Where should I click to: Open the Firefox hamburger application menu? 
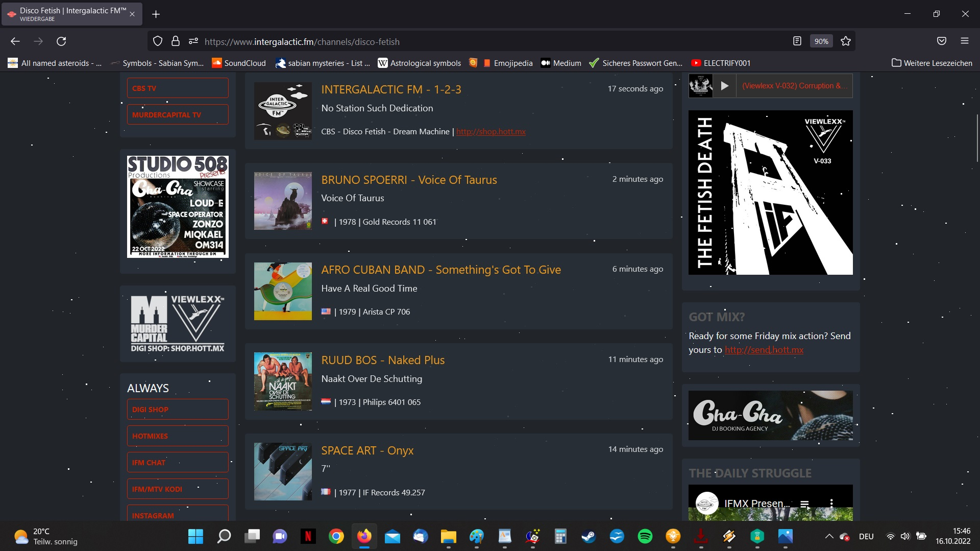(x=964, y=41)
